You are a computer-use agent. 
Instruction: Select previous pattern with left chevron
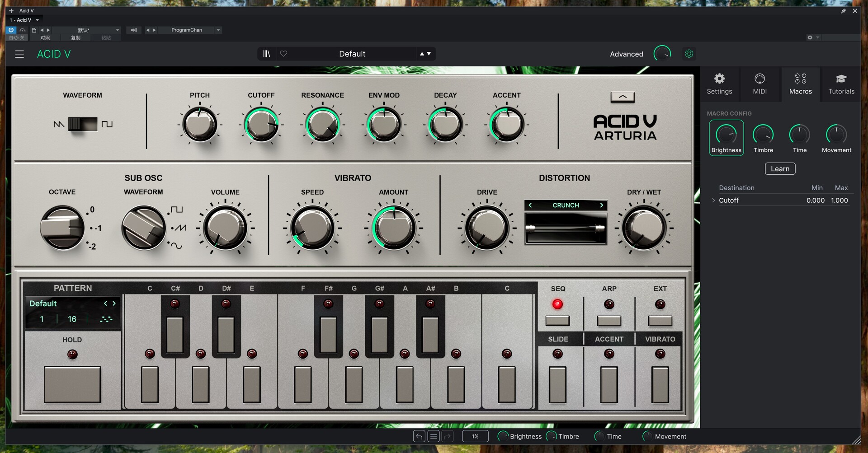[x=105, y=304]
